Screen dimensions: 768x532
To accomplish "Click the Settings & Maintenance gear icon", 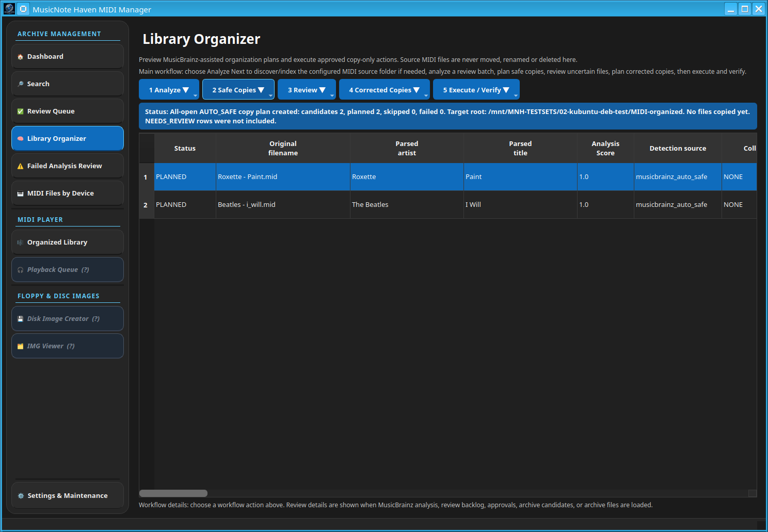I will pyautogui.click(x=21, y=496).
